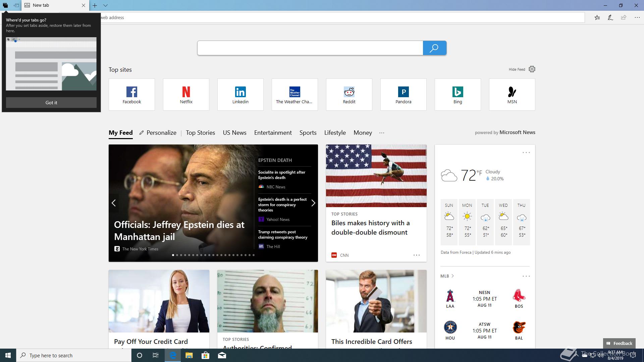Go to previous slide in the carousel
644x362 pixels.
coord(114,203)
